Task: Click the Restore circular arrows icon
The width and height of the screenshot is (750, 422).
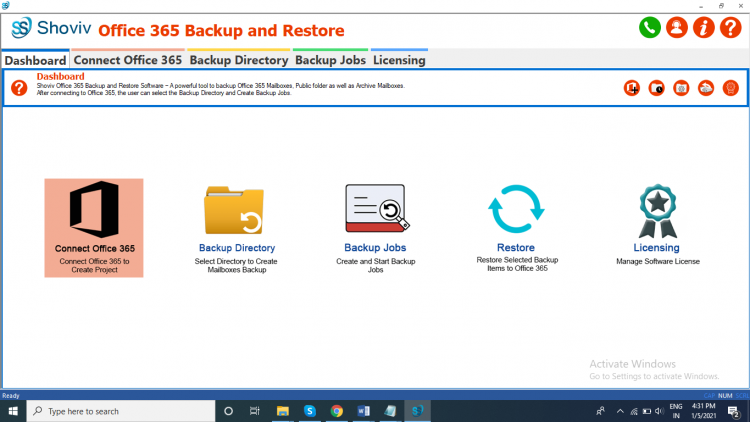Action: click(x=516, y=209)
